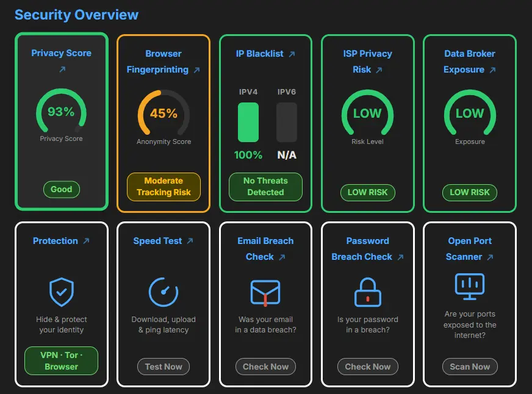Click the gray IPV6 bar
This screenshot has height=394, width=532.
pos(287,123)
